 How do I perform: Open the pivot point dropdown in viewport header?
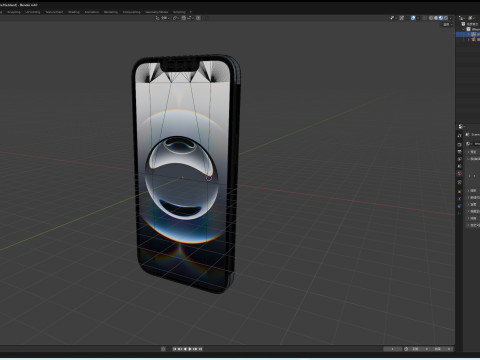[176, 18]
